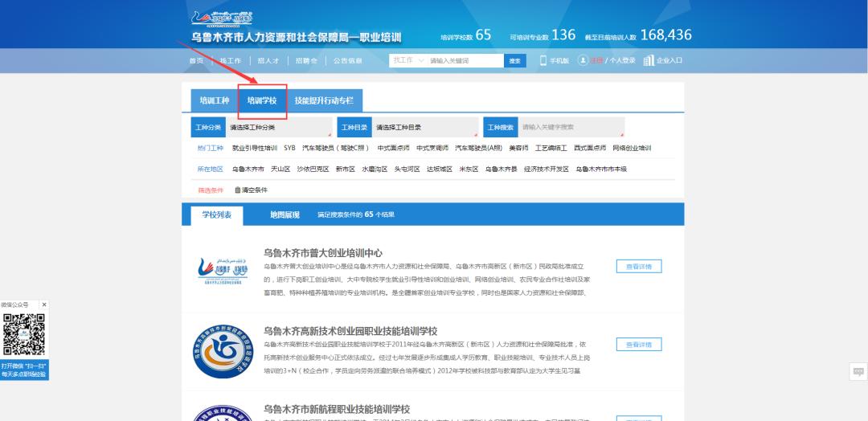The width and height of the screenshot is (868, 421).
Task: Filter by hot job 网络创业培训
Action: click(632, 149)
